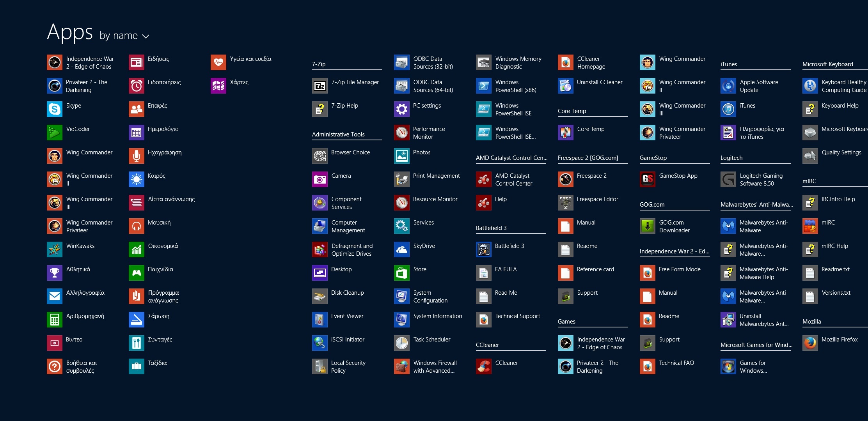Click the 7-Zip File Manager icon
Image resolution: width=868 pixels, height=421 pixels.
320,86
